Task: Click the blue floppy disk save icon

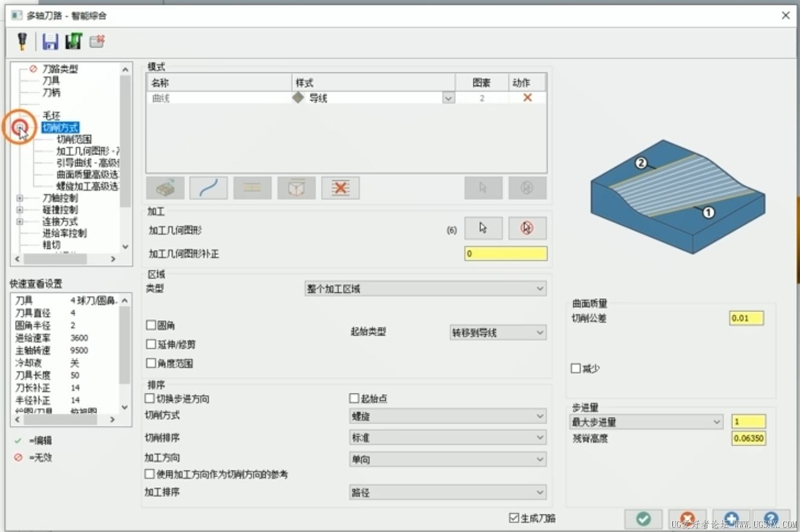Action: click(x=50, y=41)
